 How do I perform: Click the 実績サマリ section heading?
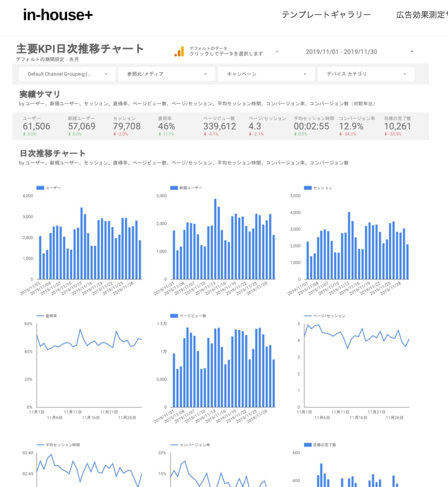click(40, 94)
